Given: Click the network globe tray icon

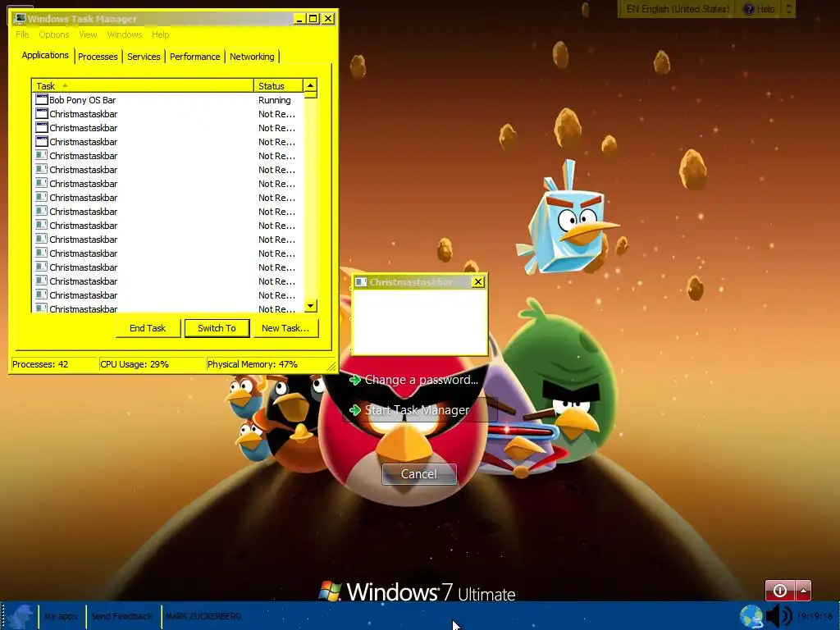Looking at the screenshot, I should (751, 616).
